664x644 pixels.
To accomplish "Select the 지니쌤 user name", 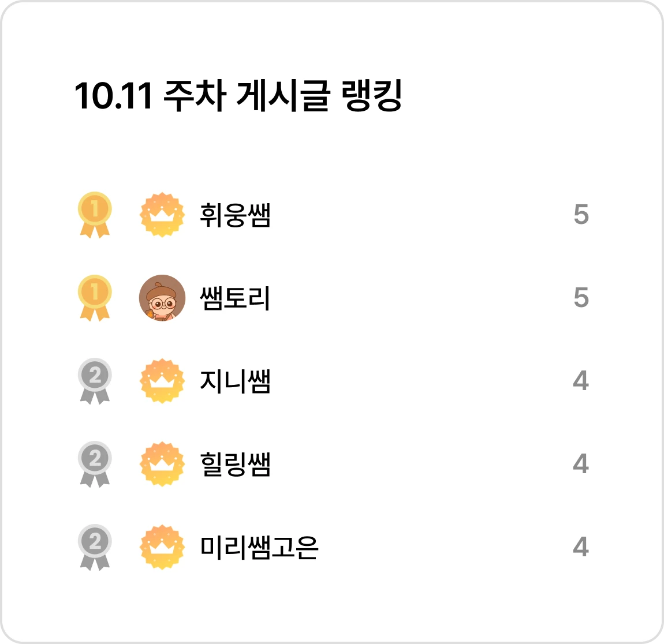I will tap(235, 381).
